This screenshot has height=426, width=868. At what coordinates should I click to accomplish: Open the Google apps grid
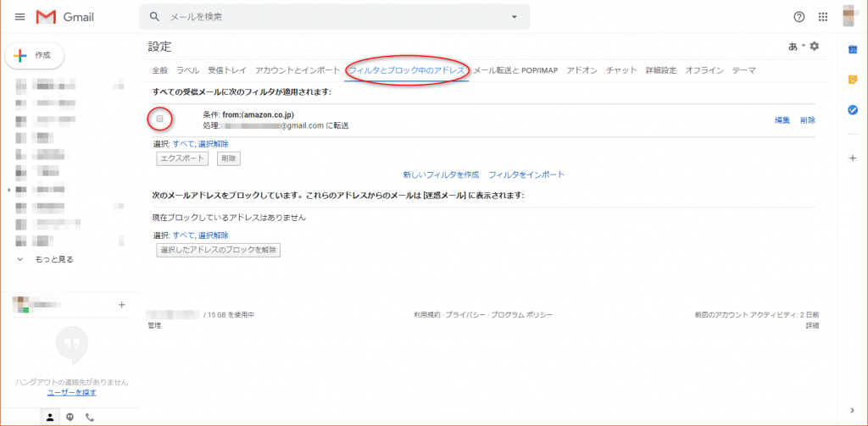822,17
